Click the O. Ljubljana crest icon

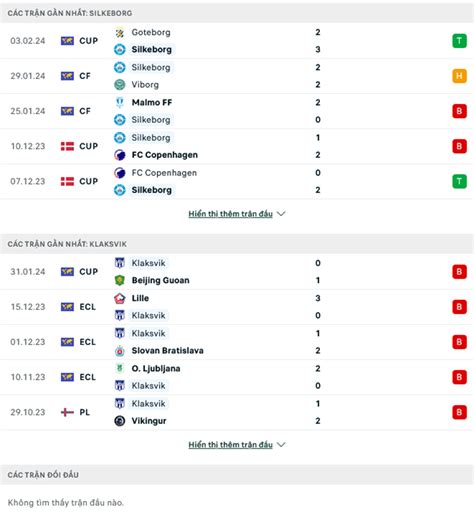click(x=120, y=368)
